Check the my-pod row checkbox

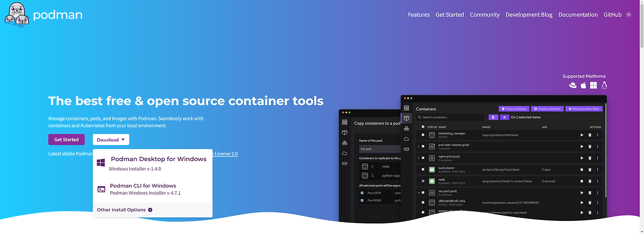[x=423, y=193]
